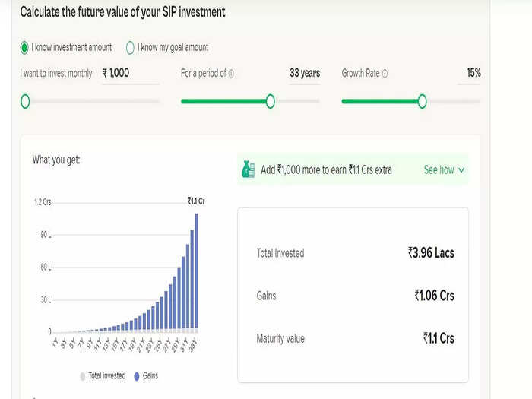Toggle the 'Gains' legend dot in chart

tap(137, 376)
